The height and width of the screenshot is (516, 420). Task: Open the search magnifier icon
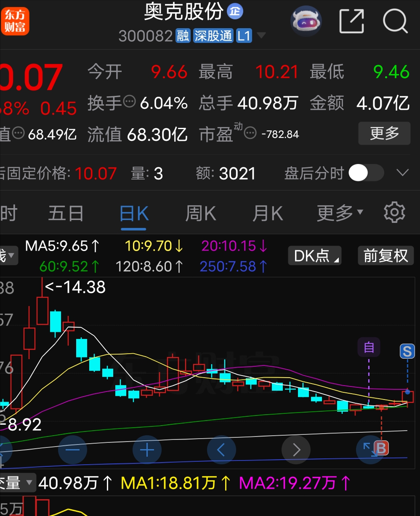(x=395, y=21)
